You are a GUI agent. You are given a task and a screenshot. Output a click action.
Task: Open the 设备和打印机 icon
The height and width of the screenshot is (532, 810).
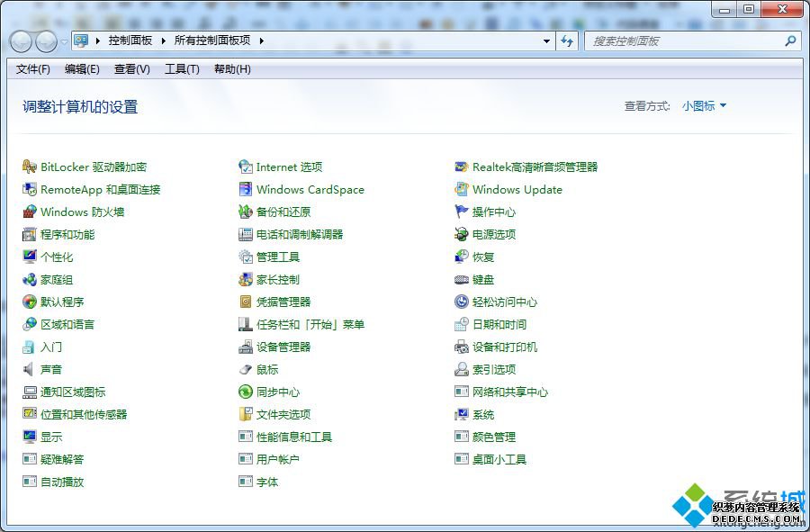click(462, 347)
